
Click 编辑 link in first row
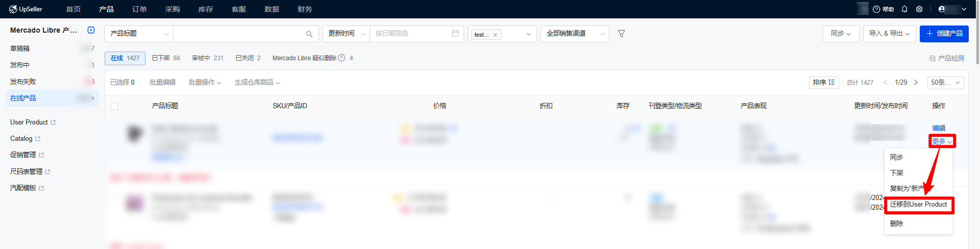pyautogui.click(x=939, y=128)
